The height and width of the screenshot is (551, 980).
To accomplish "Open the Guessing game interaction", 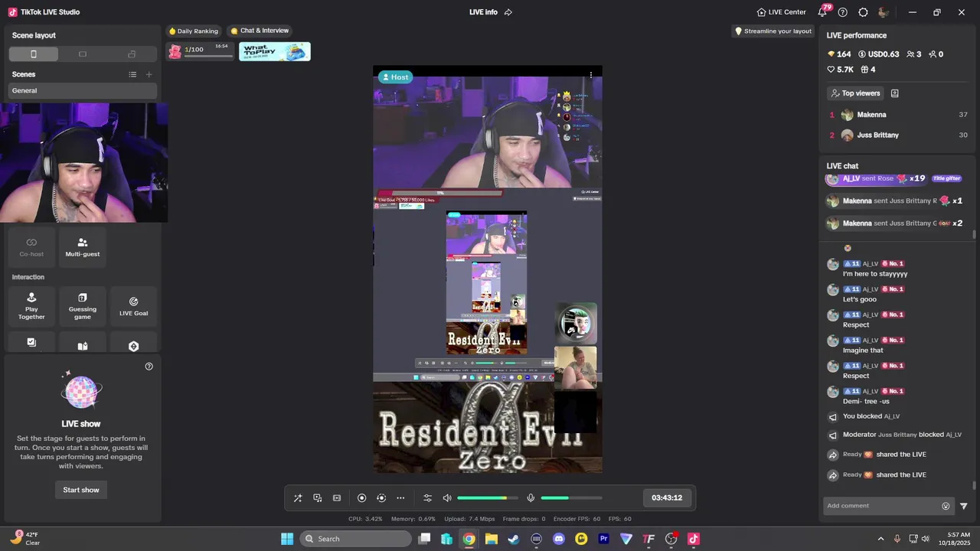I will click(83, 306).
